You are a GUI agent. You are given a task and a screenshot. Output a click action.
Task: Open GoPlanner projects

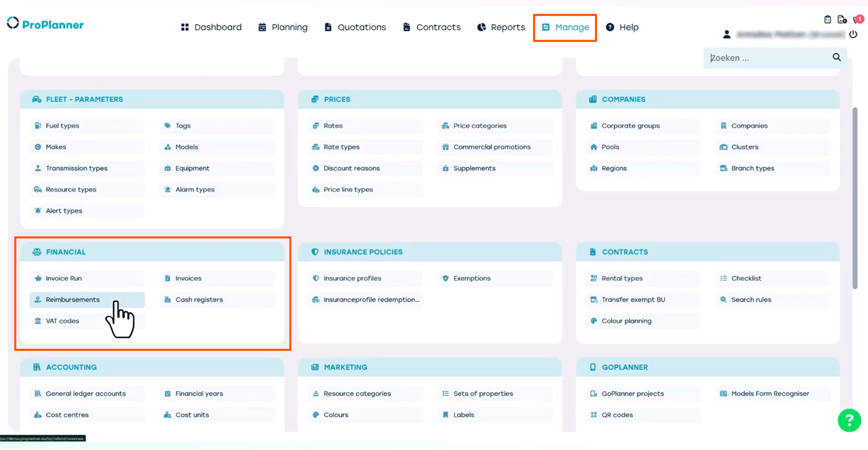pos(633,394)
